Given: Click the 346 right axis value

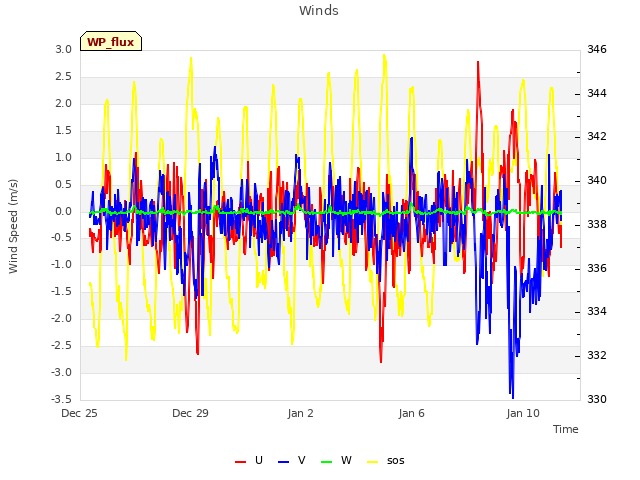Looking at the screenshot, I should point(597,49).
